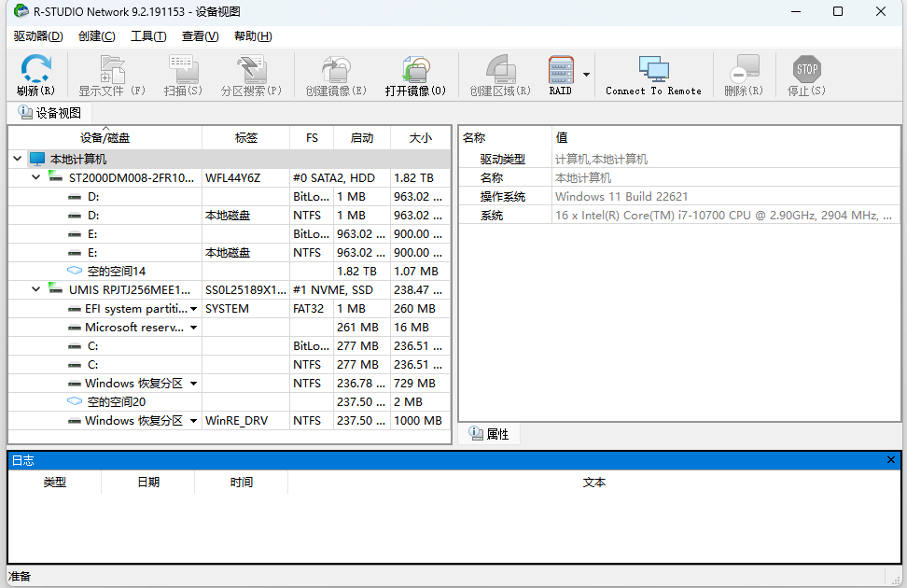
Task: Sort by the 设备/磁盘 column header
Action: [x=105, y=138]
